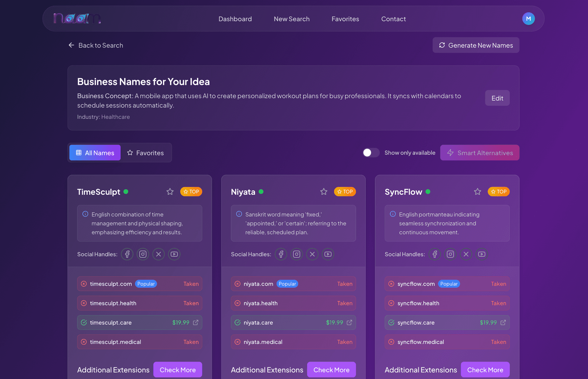
Task: Check More extensions for TimeSculpt
Action: [177, 370]
